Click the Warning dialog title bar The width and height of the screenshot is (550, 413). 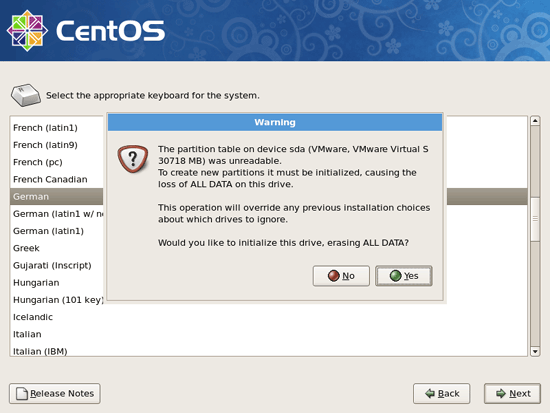coord(275,122)
